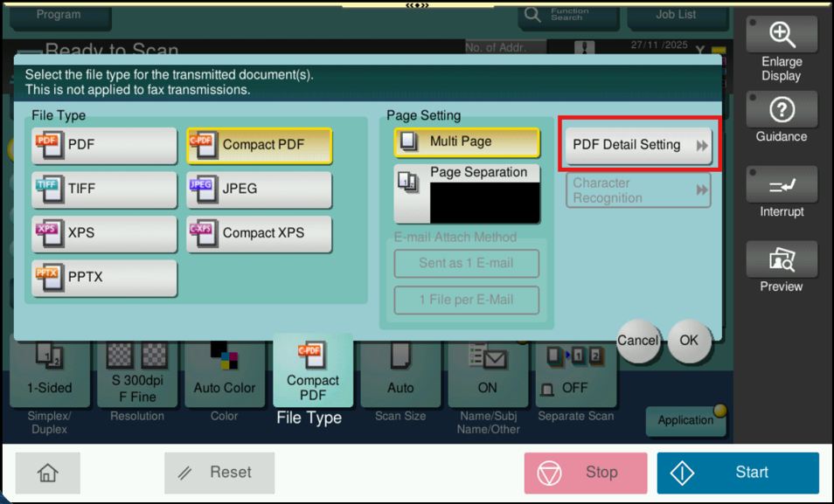Select Multi Page setting
834x504 pixels.
pos(467,142)
